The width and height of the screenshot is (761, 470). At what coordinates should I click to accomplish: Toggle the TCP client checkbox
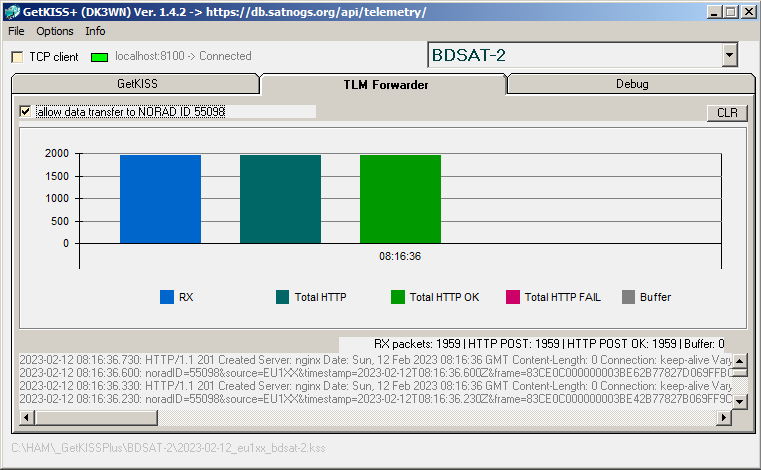point(17,57)
